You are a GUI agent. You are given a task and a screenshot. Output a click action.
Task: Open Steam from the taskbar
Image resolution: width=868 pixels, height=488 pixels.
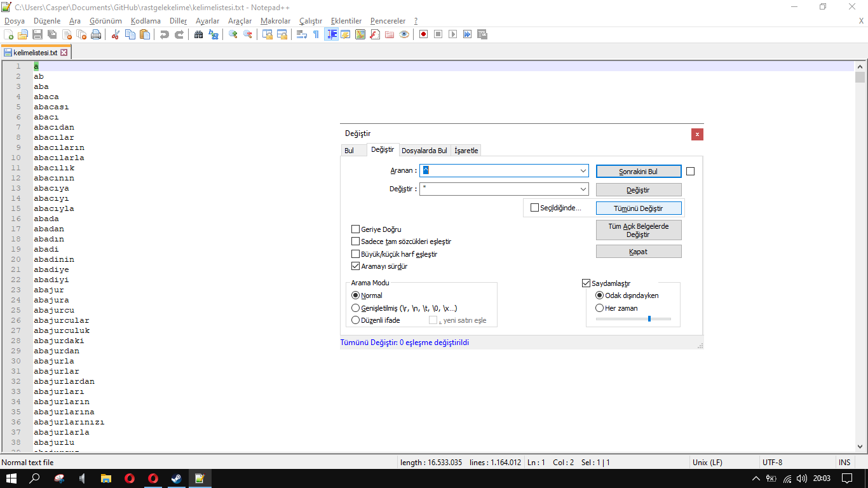point(176,478)
